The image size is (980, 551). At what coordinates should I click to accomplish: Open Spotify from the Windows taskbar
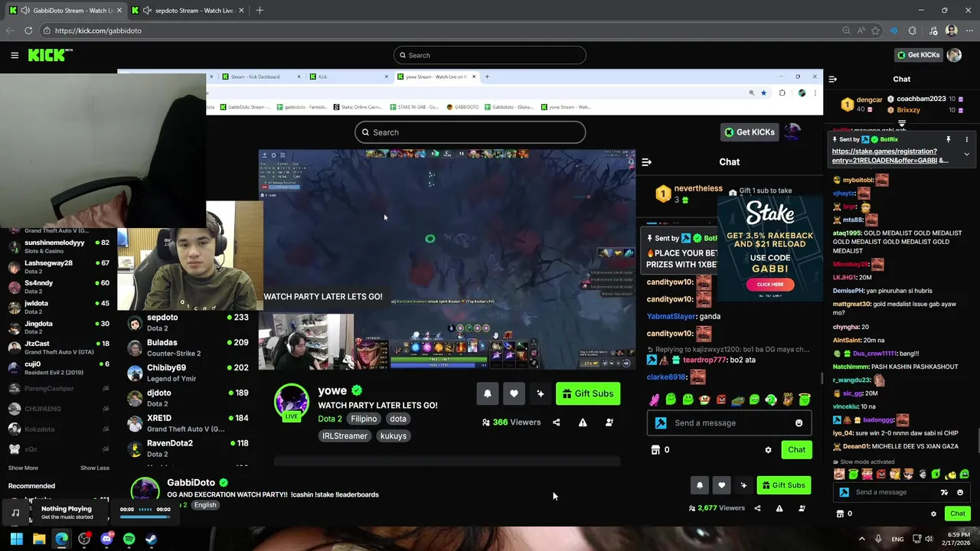pyautogui.click(x=129, y=539)
